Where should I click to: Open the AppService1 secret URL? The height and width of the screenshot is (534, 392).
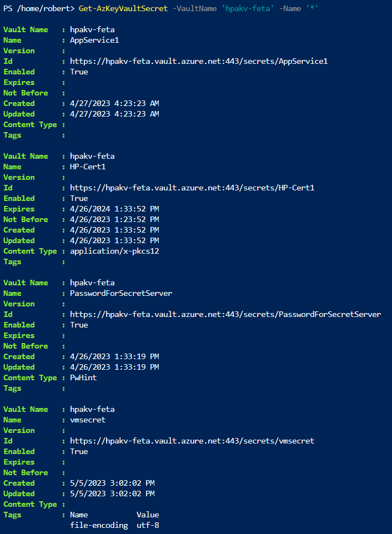[x=199, y=61]
